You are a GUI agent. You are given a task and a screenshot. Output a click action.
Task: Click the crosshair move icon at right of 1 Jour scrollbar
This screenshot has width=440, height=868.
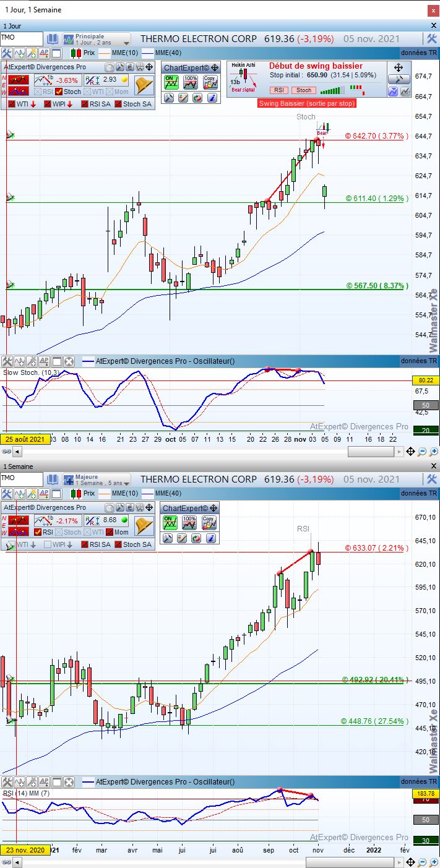pos(410,452)
